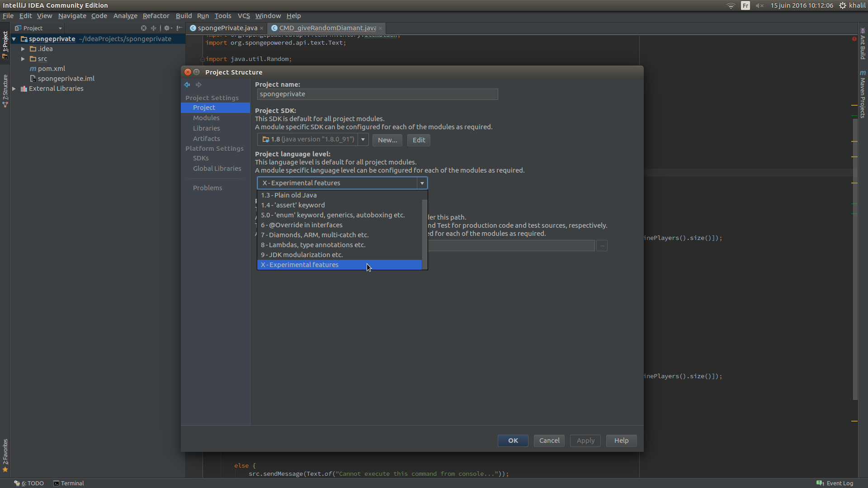Click the collapse all icon in Project panel

(153, 28)
